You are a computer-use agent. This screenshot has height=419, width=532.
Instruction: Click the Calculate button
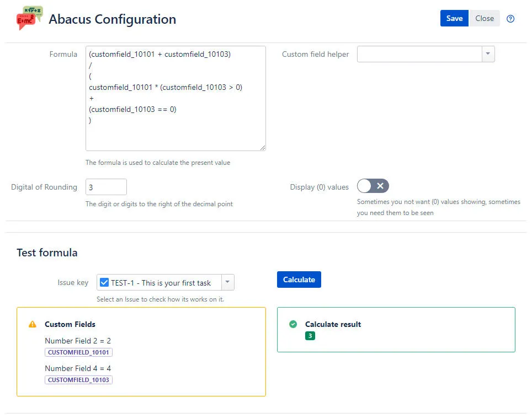[x=299, y=280]
